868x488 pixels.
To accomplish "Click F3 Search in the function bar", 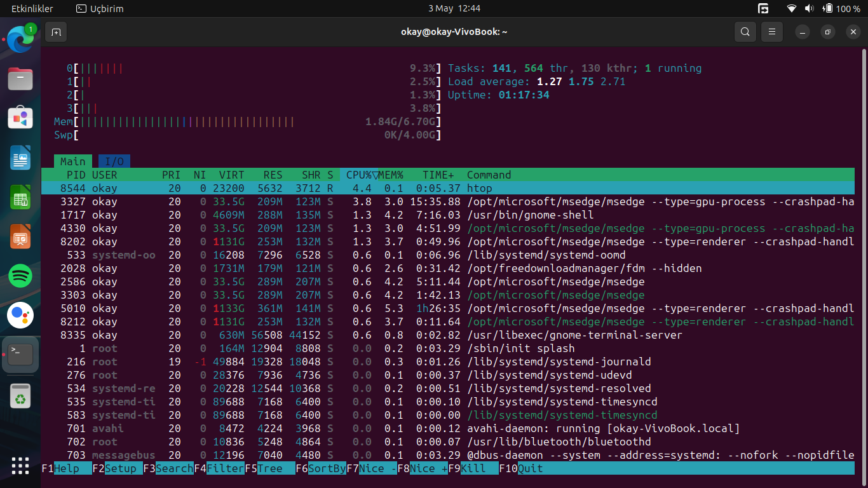I will point(168,468).
